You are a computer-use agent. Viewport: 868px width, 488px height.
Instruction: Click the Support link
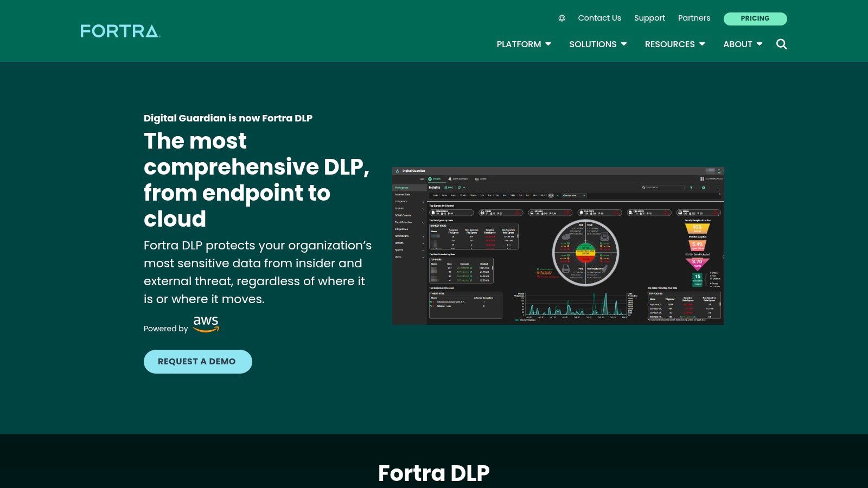click(x=649, y=18)
